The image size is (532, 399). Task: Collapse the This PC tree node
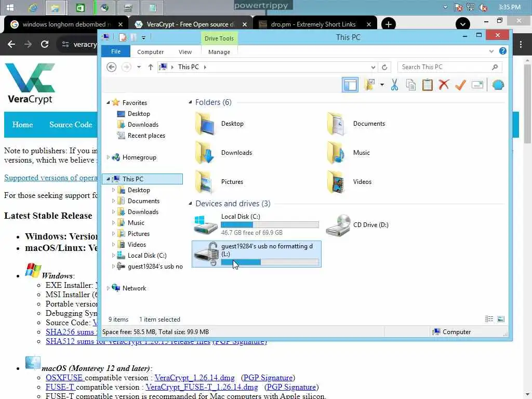click(x=108, y=179)
